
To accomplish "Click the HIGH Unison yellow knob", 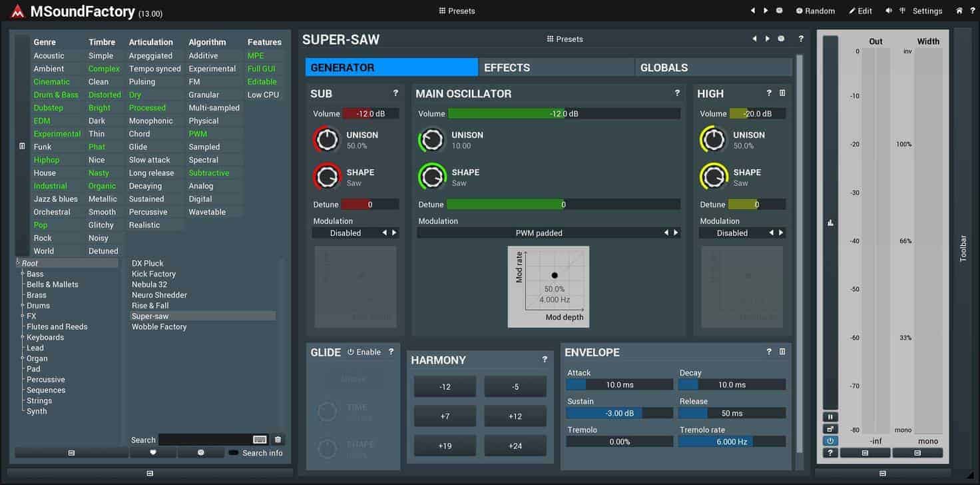I will click(714, 139).
